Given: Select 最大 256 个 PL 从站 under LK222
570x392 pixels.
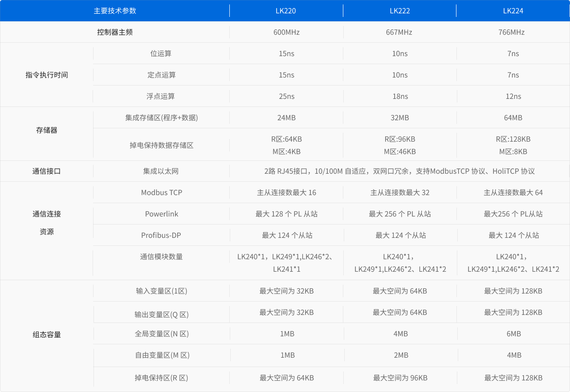Looking at the screenshot, I should 400,214.
